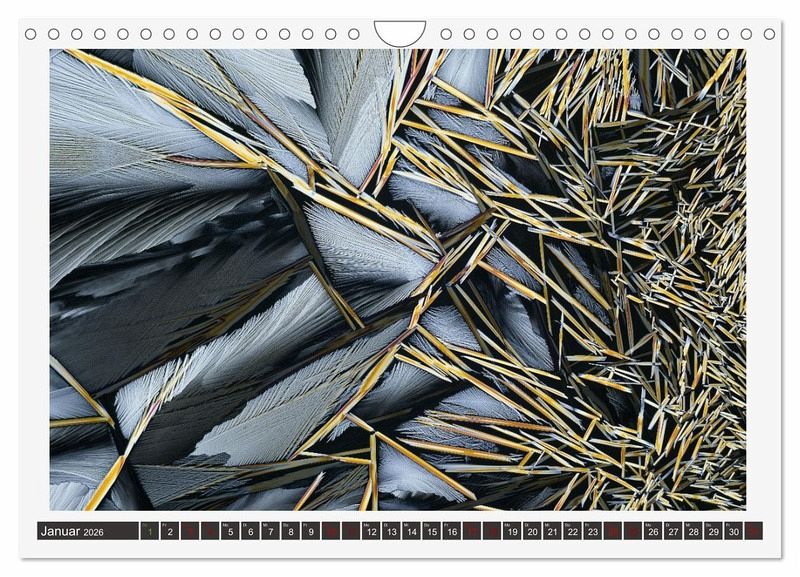Choose date 13 on the calendar
The height and width of the screenshot is (577, 800).
(391, 531)
